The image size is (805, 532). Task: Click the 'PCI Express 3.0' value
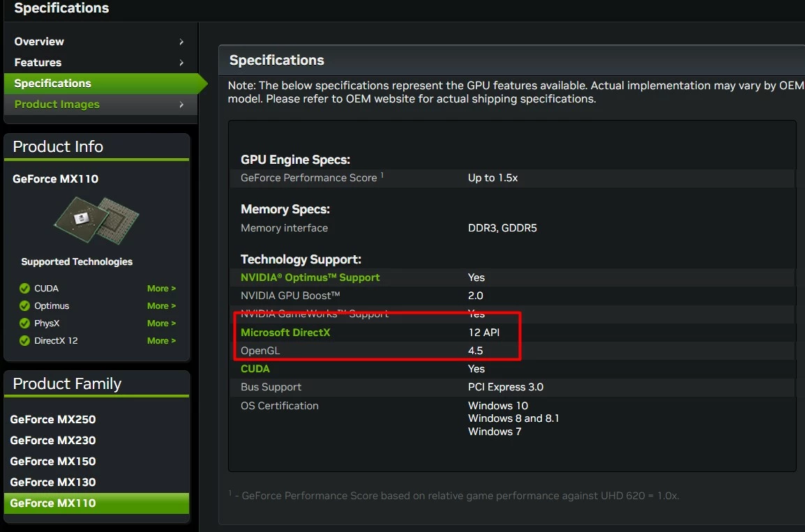pyautogui.click(x=506, y=388)
